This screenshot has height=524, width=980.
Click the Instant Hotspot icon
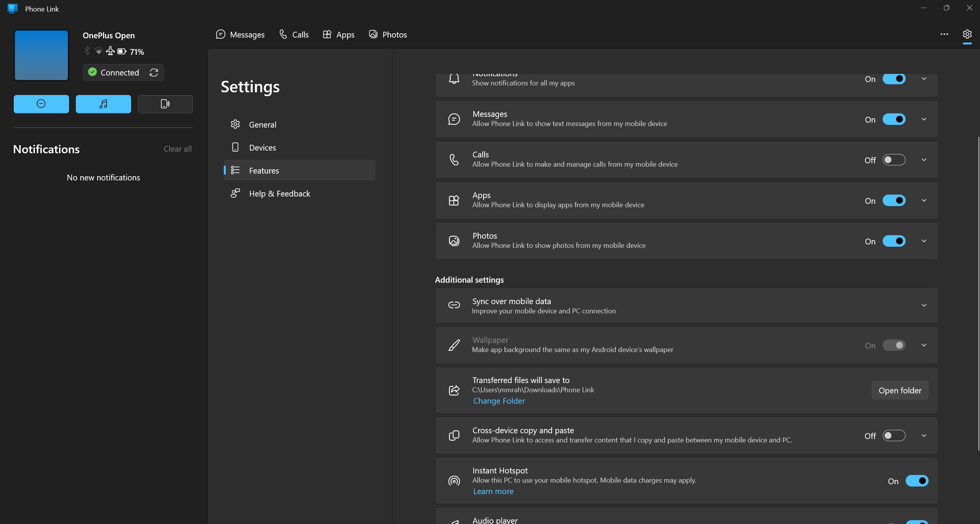(453, 481)
